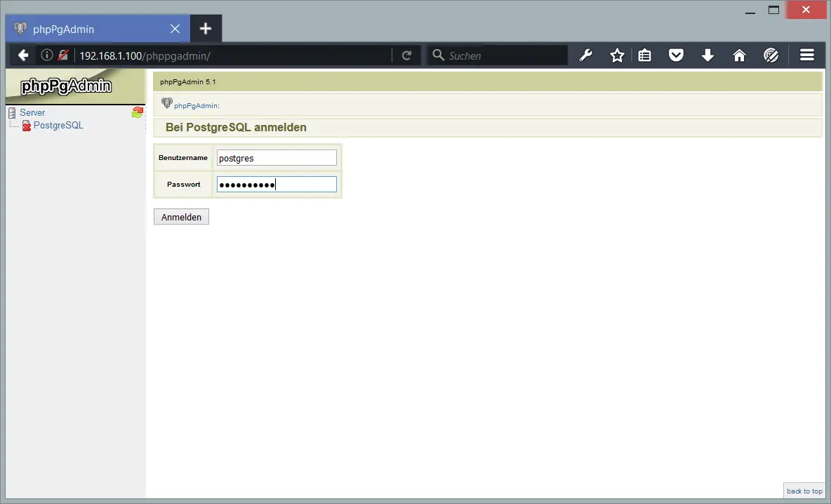Click the elephant favicon on the tab
The height and width of the screenshot is (504, 831).
pos(20,28)
